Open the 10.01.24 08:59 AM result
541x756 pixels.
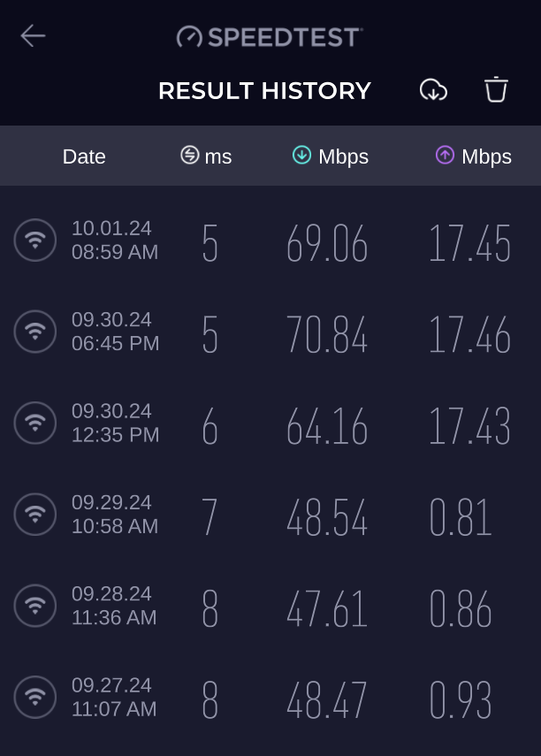[x=115, y=241]
